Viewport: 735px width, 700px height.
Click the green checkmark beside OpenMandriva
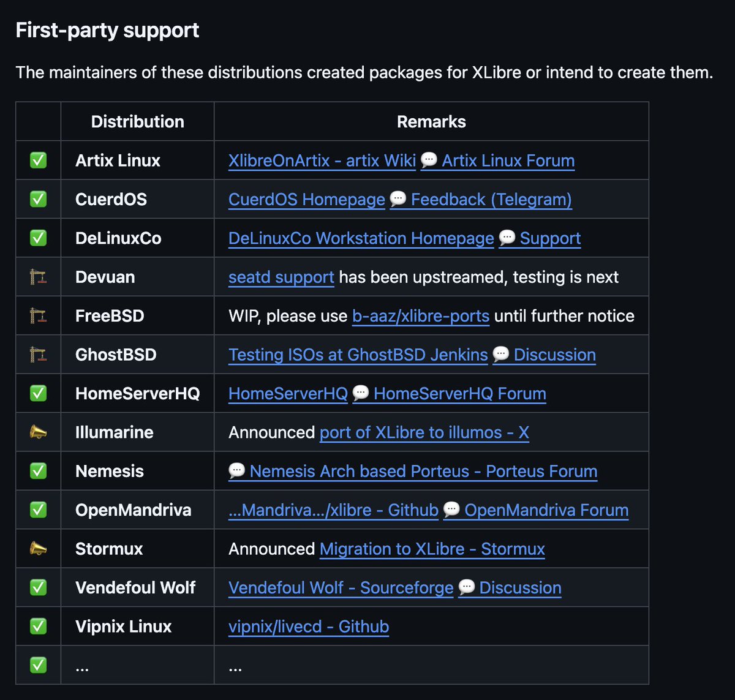pos(38,510)
